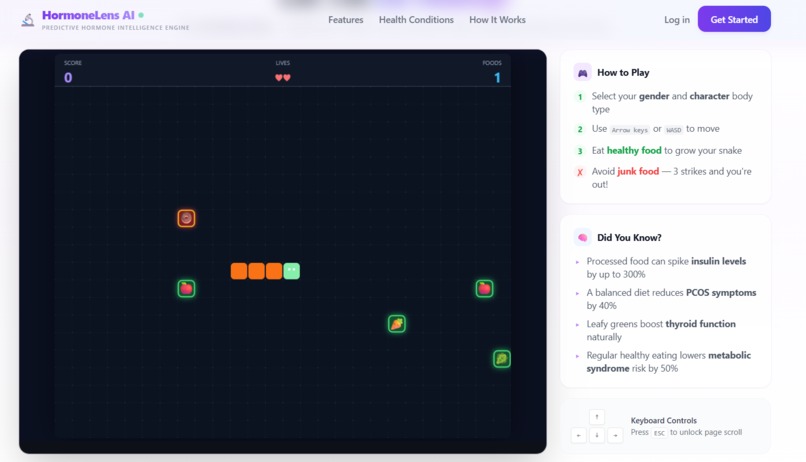Click the 'junk food' red text

[638, 171]
